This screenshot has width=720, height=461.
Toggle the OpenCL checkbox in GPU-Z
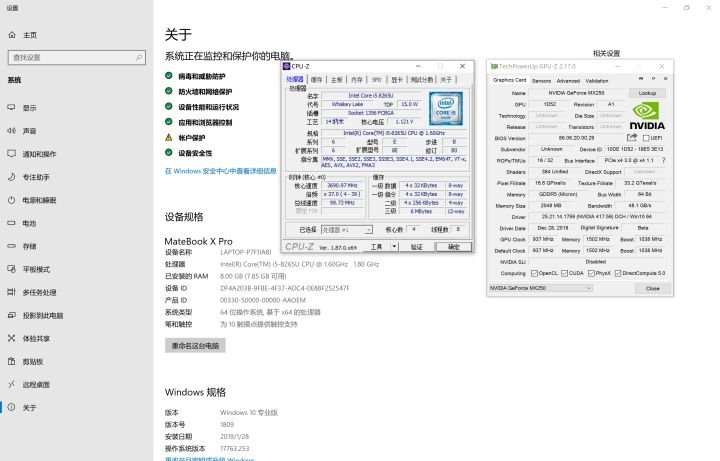click(534, 273)
